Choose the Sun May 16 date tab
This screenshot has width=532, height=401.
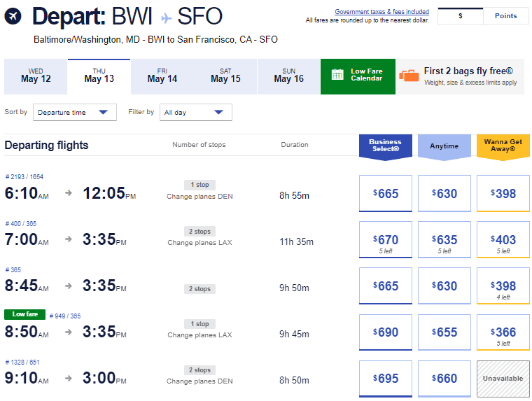(288, 76)
